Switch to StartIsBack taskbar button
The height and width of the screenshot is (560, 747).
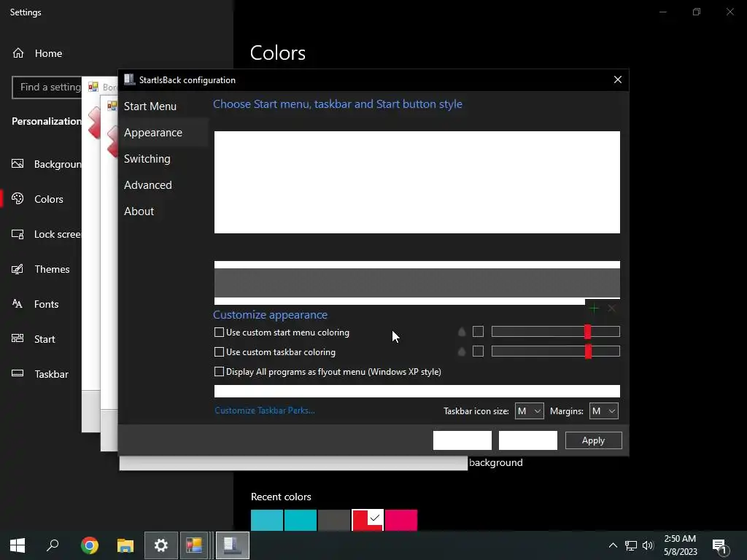[x=233, y=545]
